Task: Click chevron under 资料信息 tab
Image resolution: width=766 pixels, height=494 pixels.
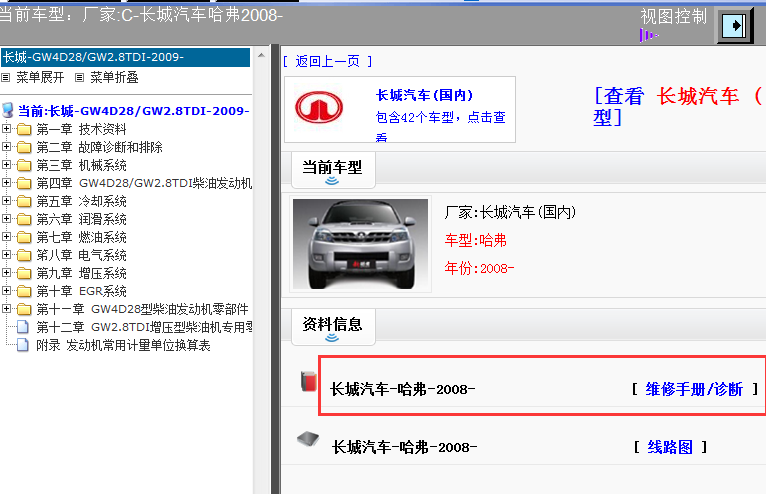Action: [332, 338]
